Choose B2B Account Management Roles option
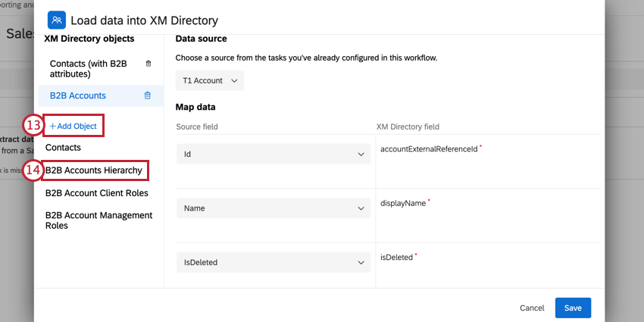The image size is (644, 322). [x=99, y=220]
